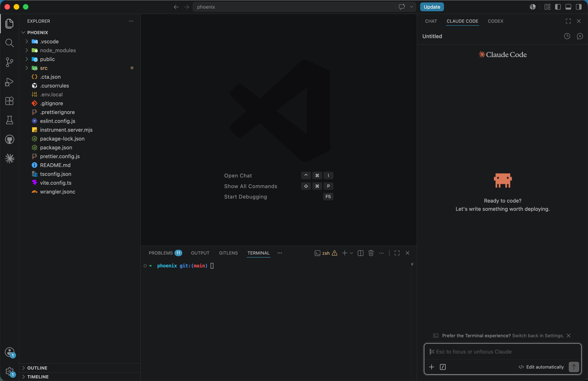Open eslint.config.js file
This screenshot has height=381, width=588.
58,121
